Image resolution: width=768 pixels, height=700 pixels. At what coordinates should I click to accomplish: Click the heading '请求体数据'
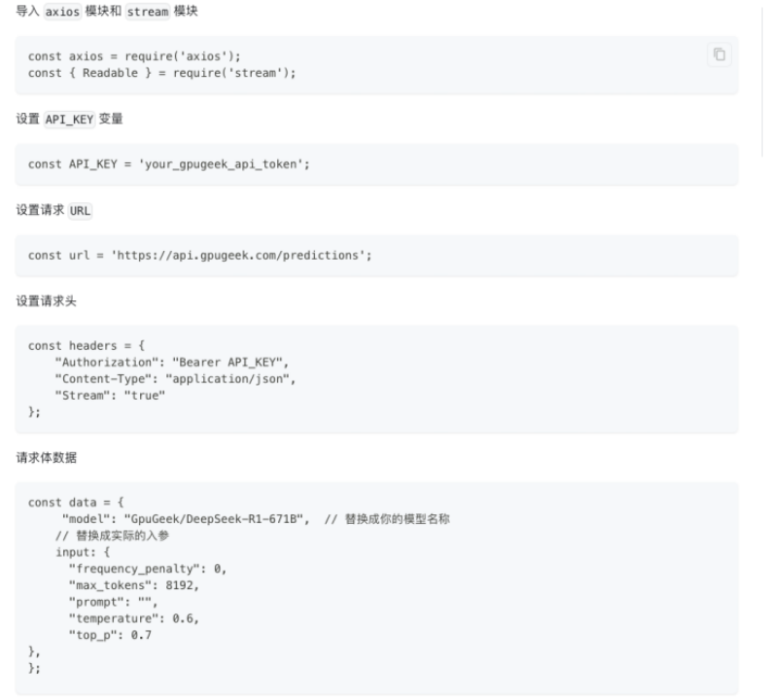(46, 458)
